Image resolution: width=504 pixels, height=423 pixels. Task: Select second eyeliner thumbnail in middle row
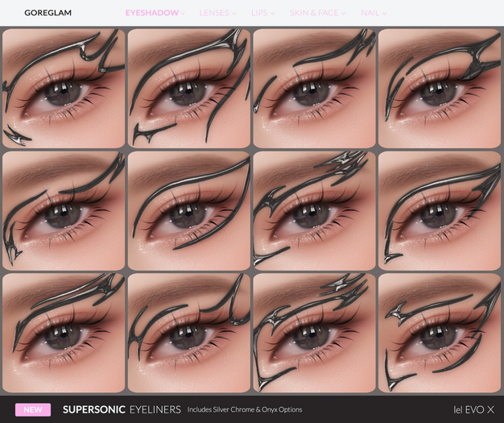[189, 211]
